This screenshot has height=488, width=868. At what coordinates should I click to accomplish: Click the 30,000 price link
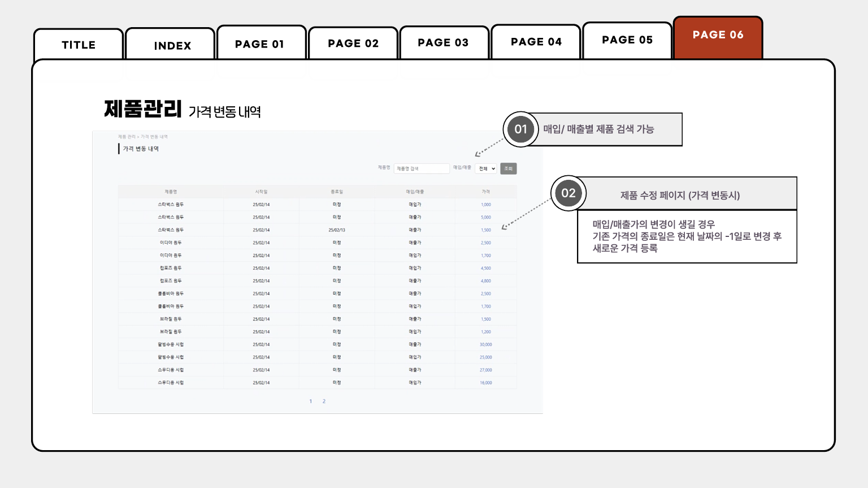pyautogui.click(x=486, y=344)
